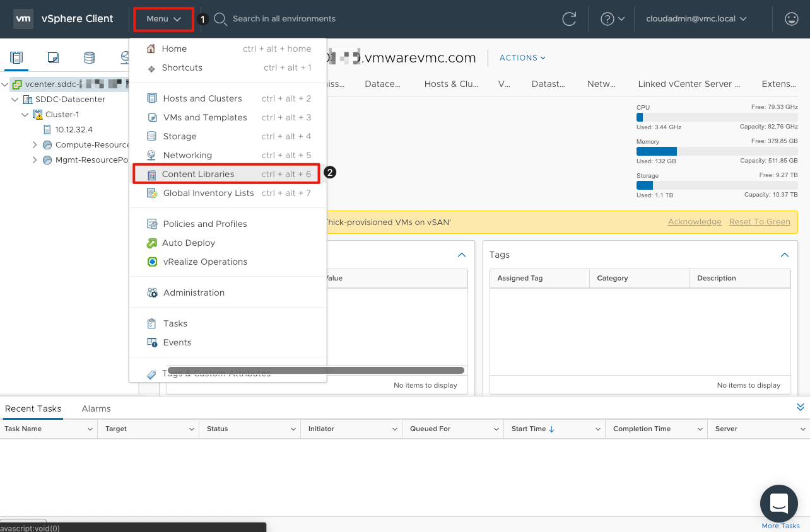Click the search magnifier icon

tap(220, 19)
